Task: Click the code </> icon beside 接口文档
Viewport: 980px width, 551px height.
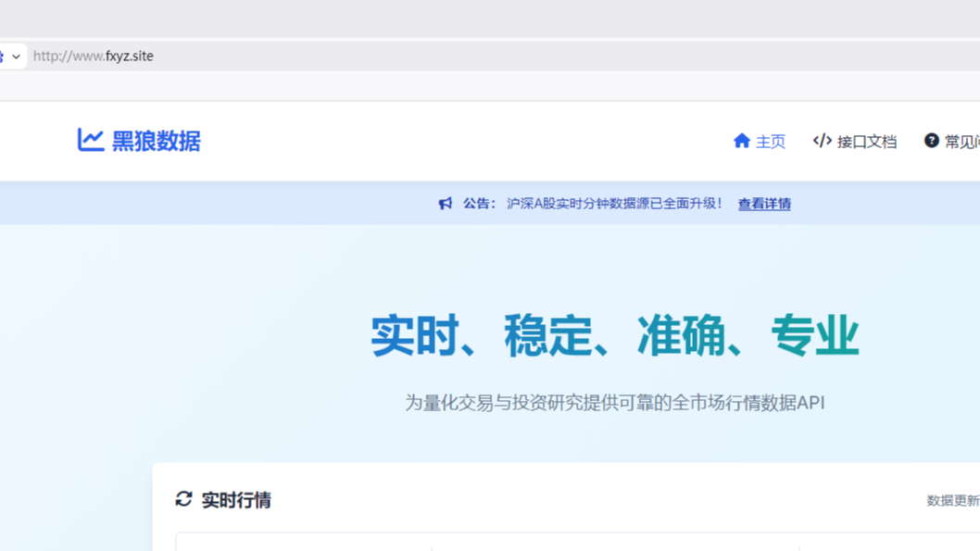Action: click(x=821, y=140)
